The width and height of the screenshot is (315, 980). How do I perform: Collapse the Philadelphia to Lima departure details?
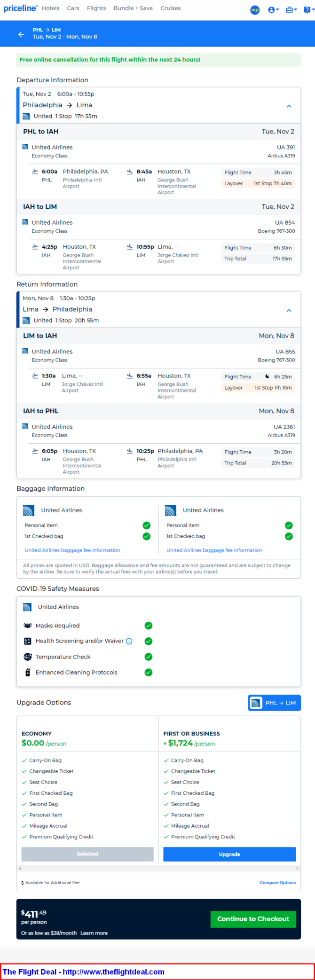(x=289, y=106)
